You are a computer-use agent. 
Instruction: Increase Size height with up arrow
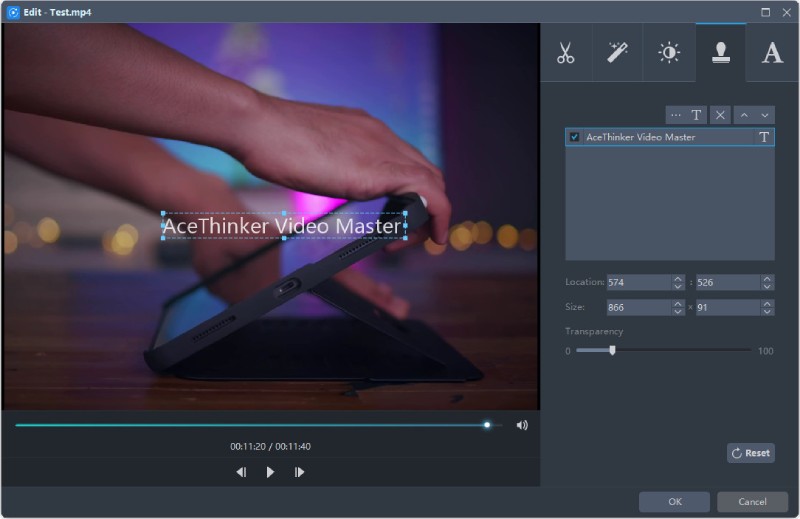tap(767, 304)
